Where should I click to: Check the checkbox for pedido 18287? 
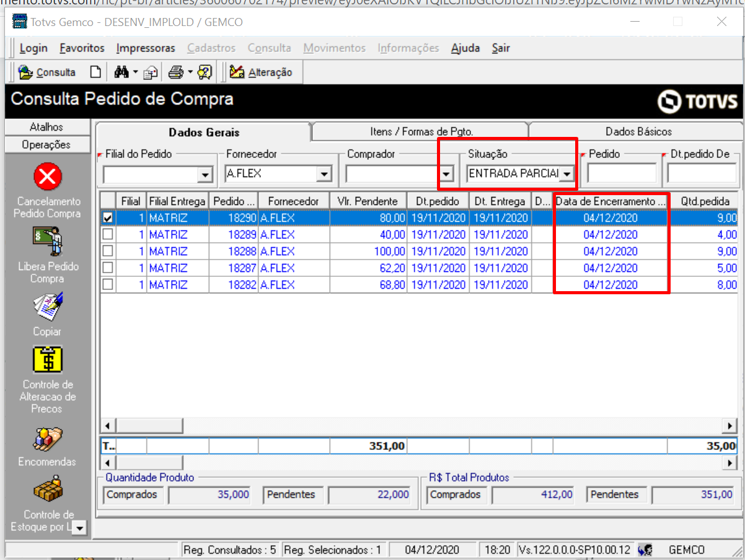tap(108, 268)
